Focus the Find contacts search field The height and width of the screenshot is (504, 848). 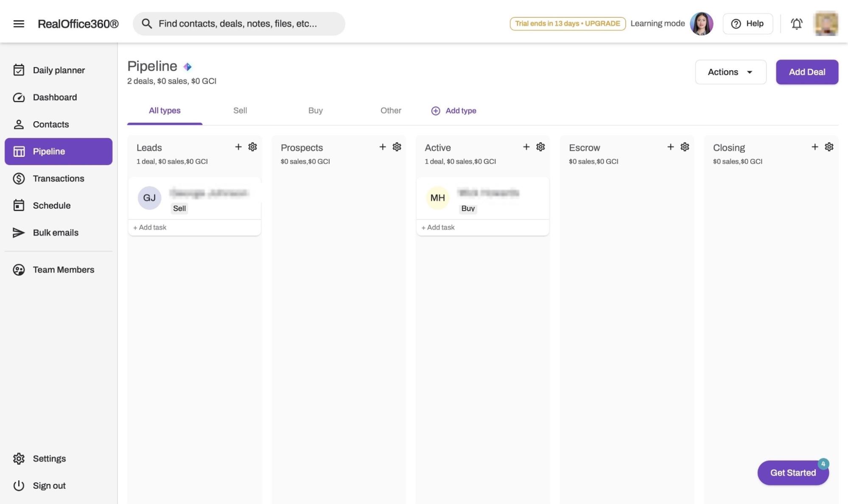point(238,24)
